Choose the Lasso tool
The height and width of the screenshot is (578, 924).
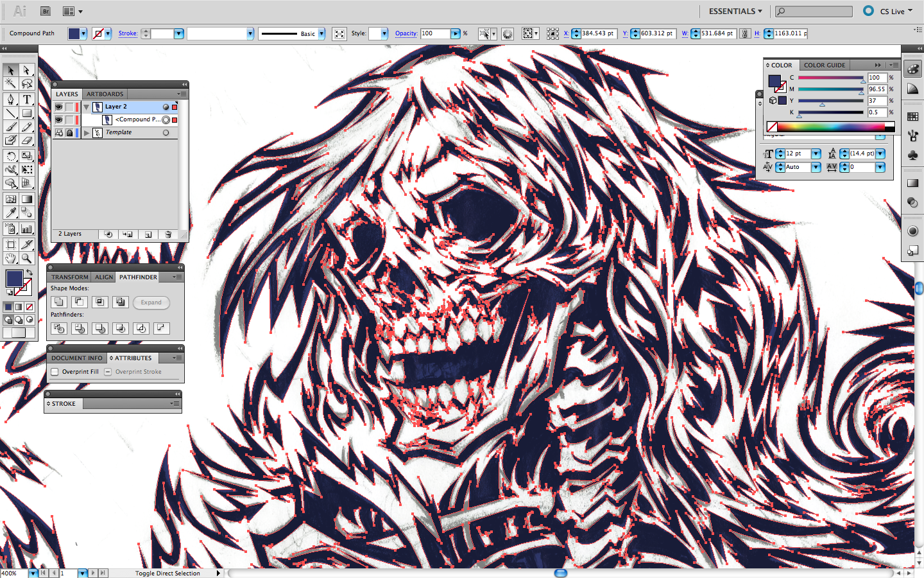coord(27,83)
